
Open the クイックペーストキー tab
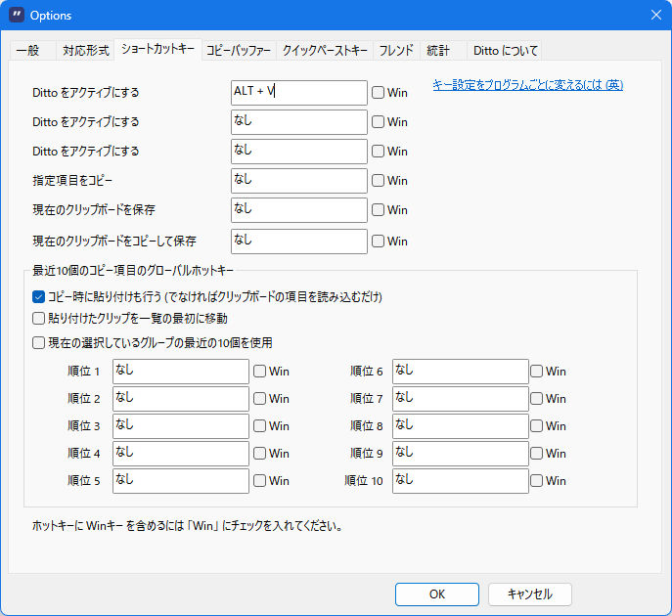pos(325,51)
